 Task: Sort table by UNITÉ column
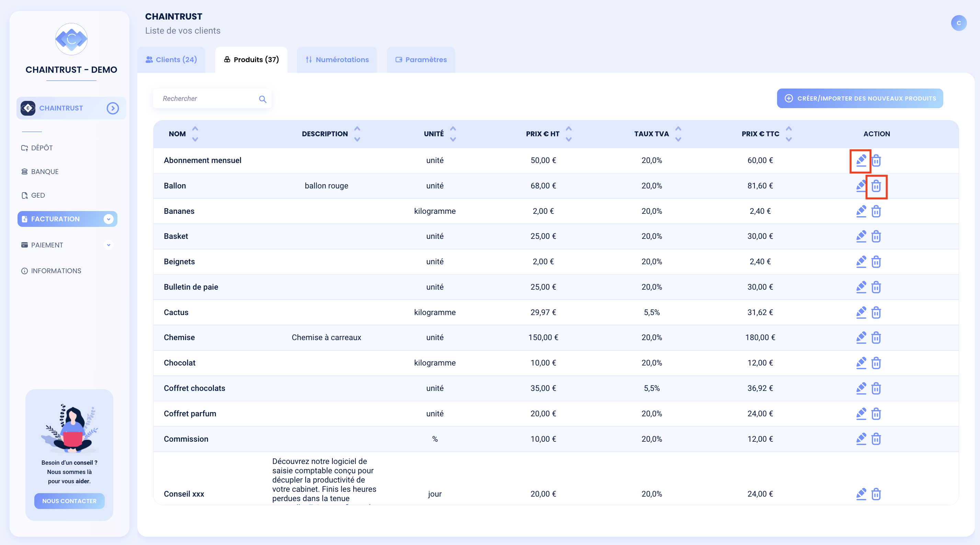[453, 134]
